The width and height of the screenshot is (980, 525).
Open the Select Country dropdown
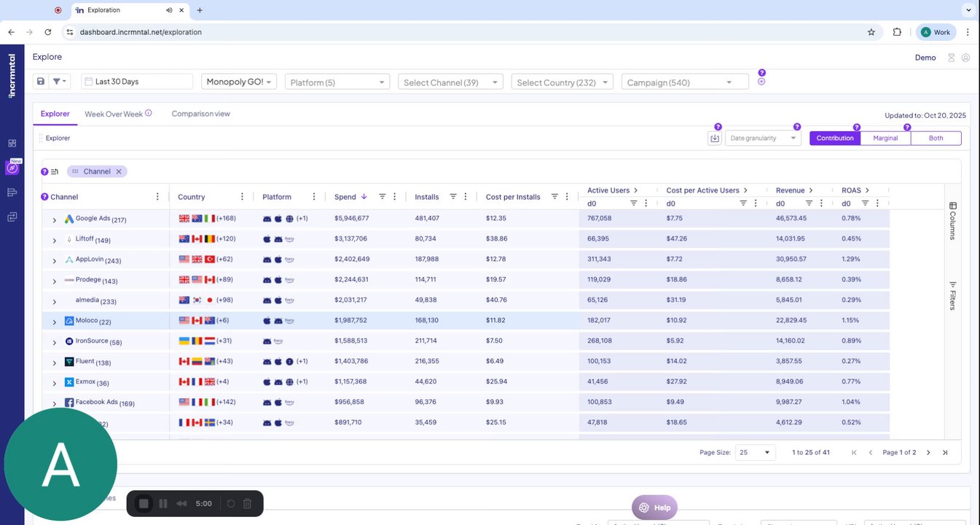tap(562, 82)
